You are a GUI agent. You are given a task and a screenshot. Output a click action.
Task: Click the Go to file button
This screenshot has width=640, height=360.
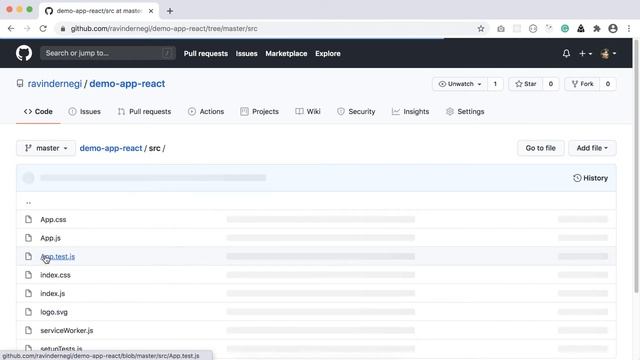point(540,148)
